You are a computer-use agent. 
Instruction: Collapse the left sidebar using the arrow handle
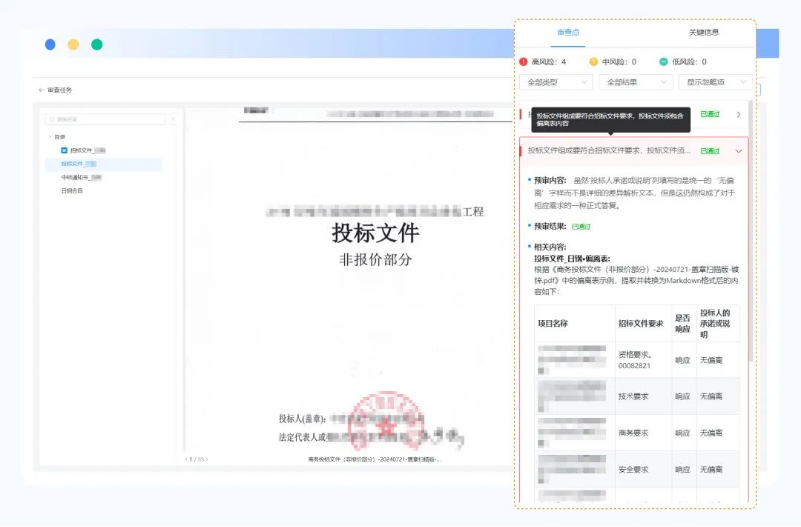coord(173,119)
